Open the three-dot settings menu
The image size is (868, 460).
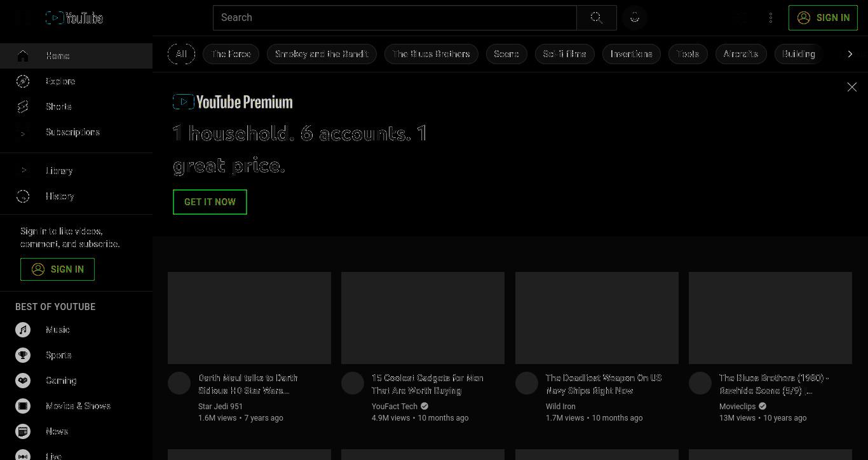(x=771, y=18)
